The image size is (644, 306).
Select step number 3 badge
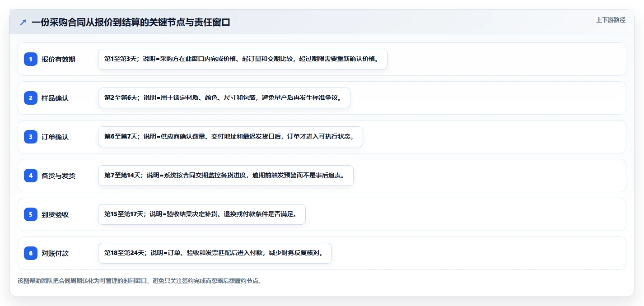click(31, 137)
